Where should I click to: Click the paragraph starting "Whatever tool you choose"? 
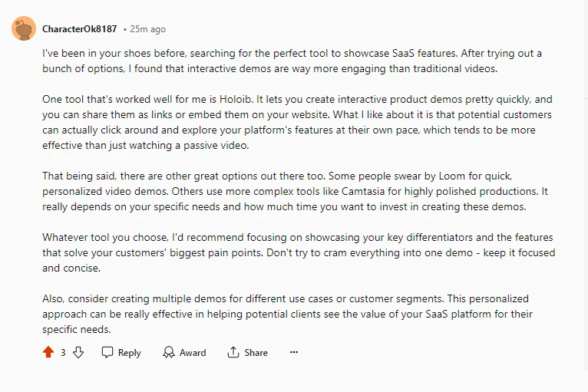pyautogui.click(x=299, y=252)
